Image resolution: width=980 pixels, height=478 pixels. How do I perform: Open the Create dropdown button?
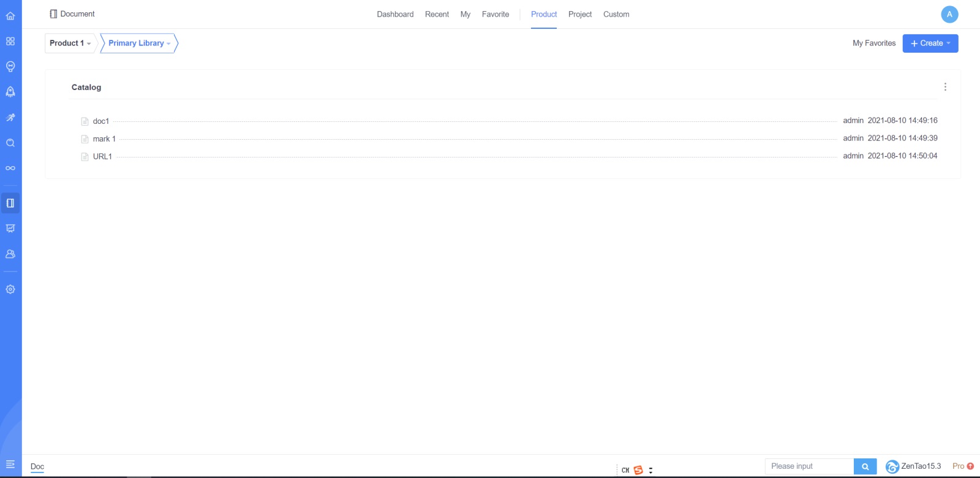(930, 44)
